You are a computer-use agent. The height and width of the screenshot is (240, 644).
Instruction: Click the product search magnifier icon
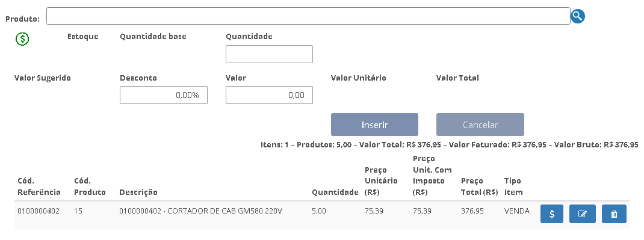(x=577, y=16)
